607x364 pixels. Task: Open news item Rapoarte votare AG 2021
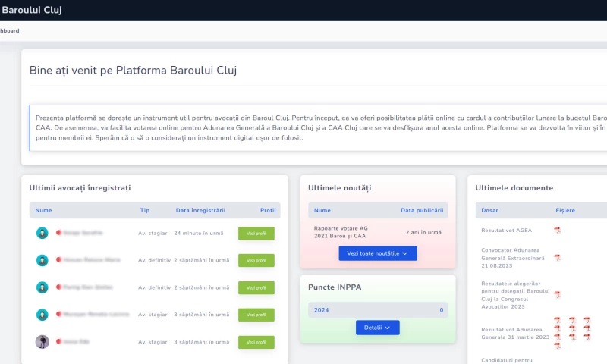[341, 232]
